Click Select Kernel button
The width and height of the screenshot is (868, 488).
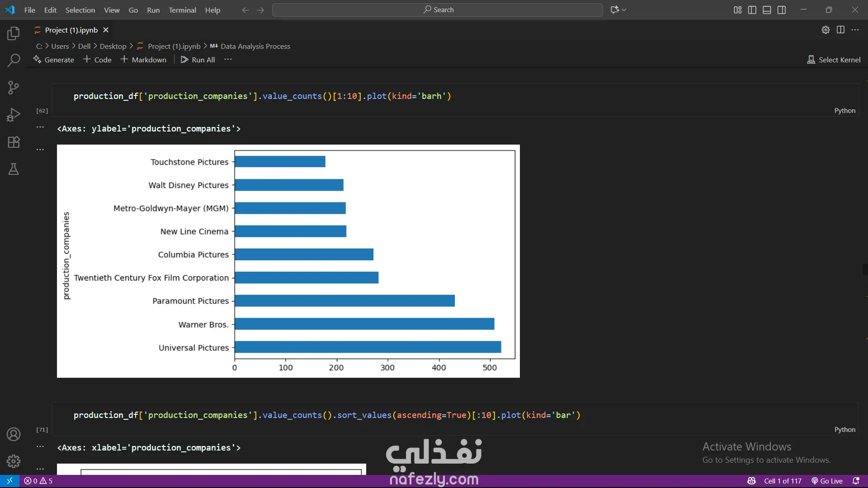[x=834, y=60]
